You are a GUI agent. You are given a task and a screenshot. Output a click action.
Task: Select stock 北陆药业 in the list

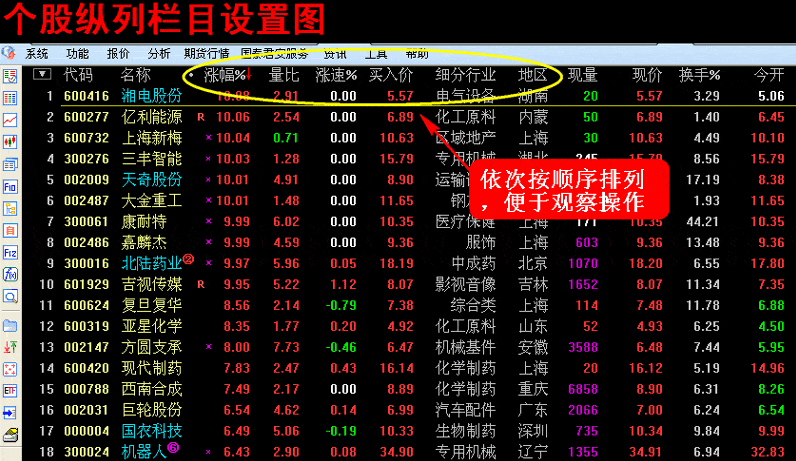[151, 264]
